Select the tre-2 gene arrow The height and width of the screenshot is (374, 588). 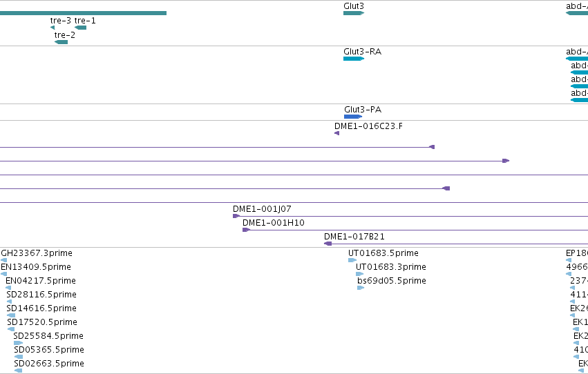click(x=61, y=42)
